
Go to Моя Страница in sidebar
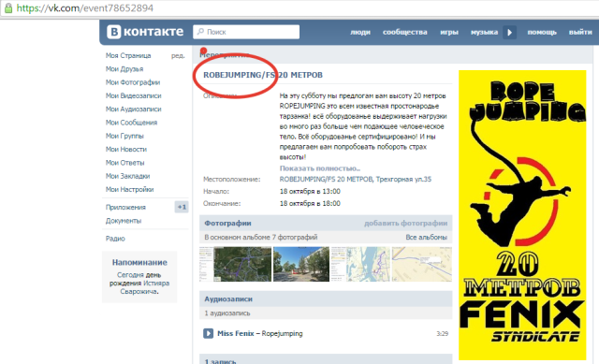coord(128,55)
